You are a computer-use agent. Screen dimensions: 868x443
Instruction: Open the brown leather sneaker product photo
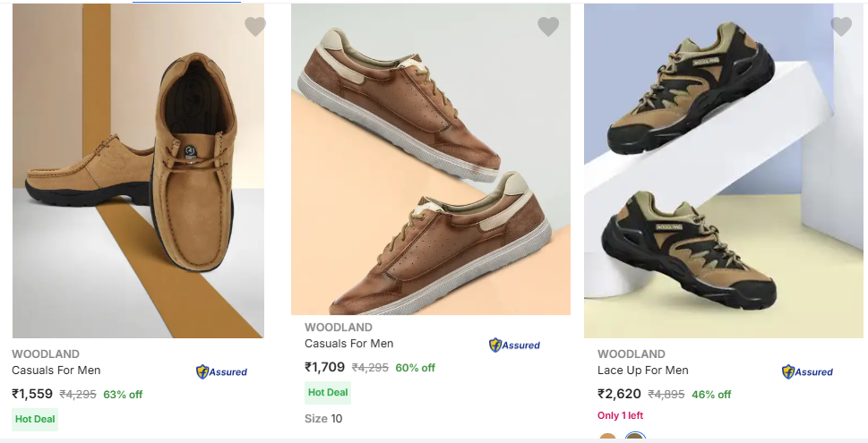pyautogui.click(x=431, y=159)
